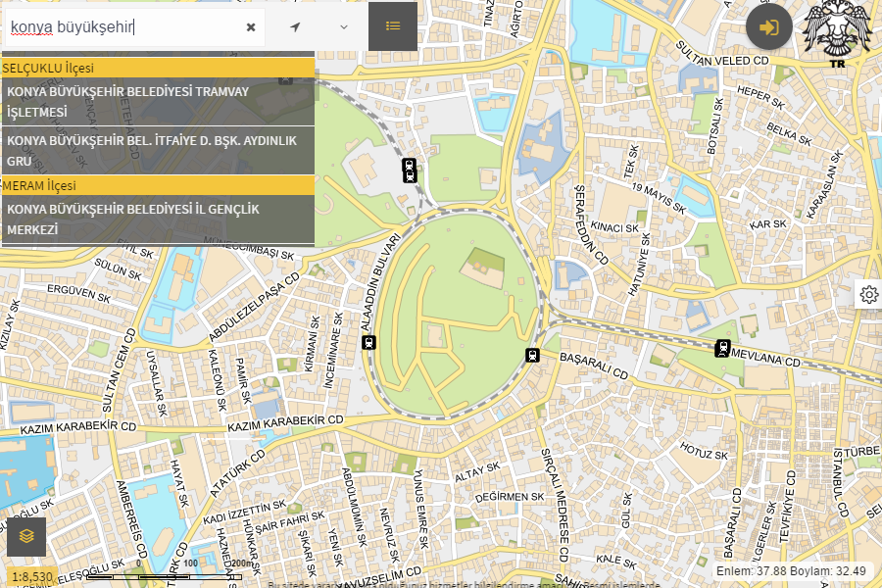Click tram stop icon on Alaaddin Bulvarı

(369, 342)
